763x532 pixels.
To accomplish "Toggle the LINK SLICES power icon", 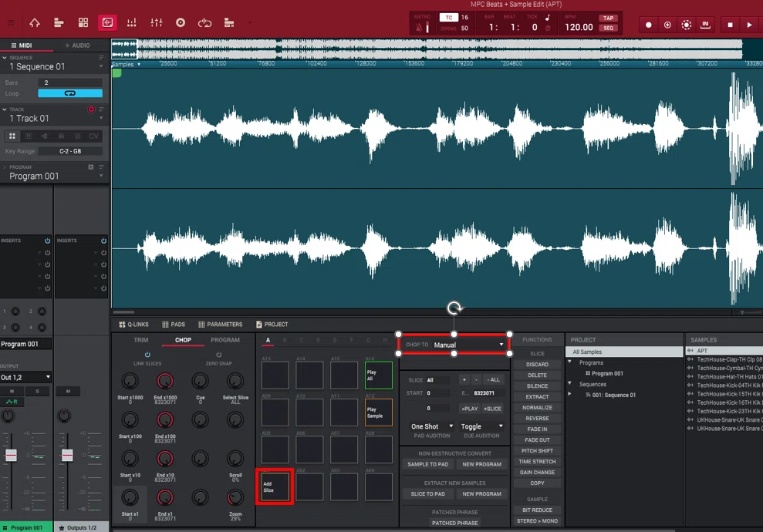I will [x=147, y=355].
